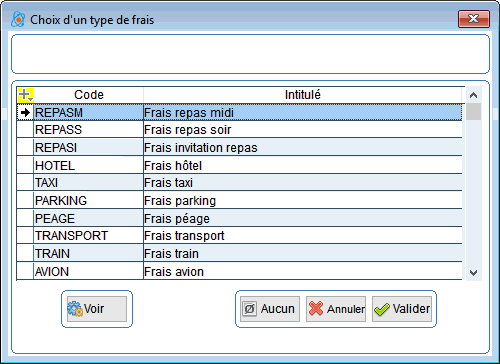This screenshot has width=500, height=364.
Task: Sort by the Code column header
Action: (x=89, y=95)
